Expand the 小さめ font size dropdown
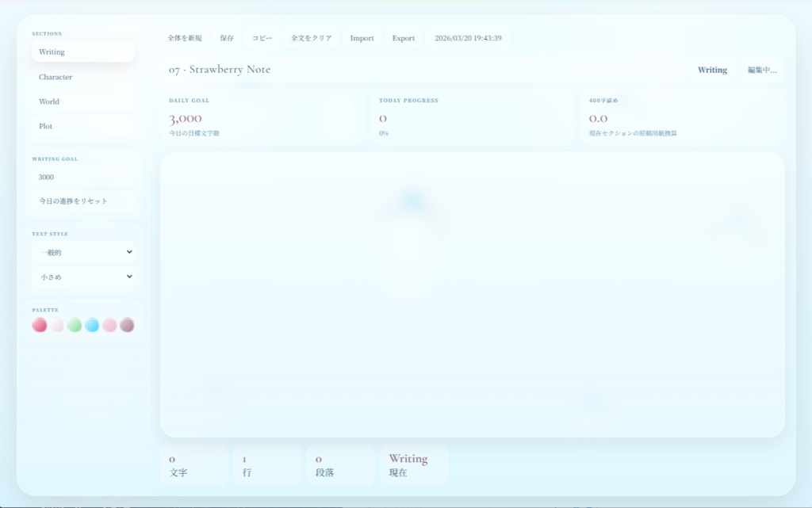812x508 pixels. 83,277
